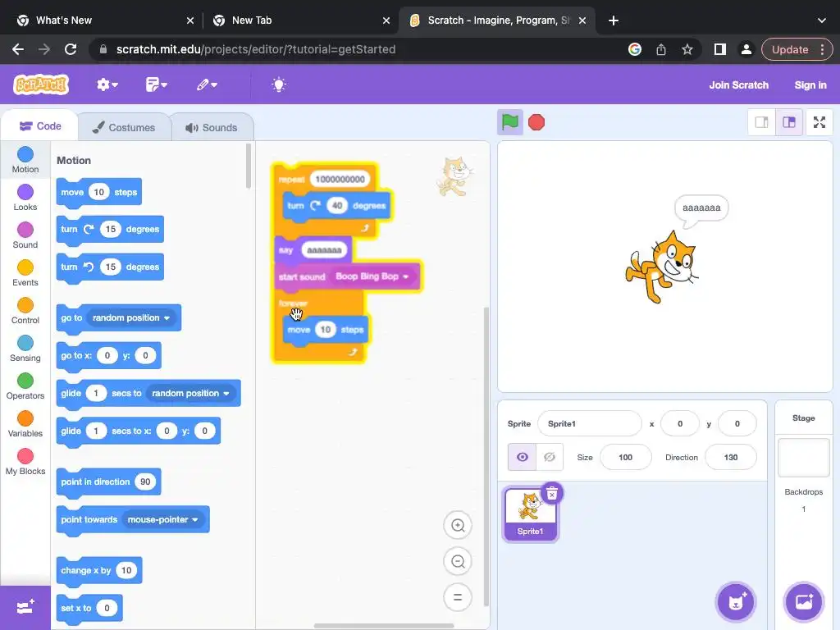The width and height of the screenshot is (840, 630).
Task: Select the Sensing block category
Action: click(x=25, y=349)
